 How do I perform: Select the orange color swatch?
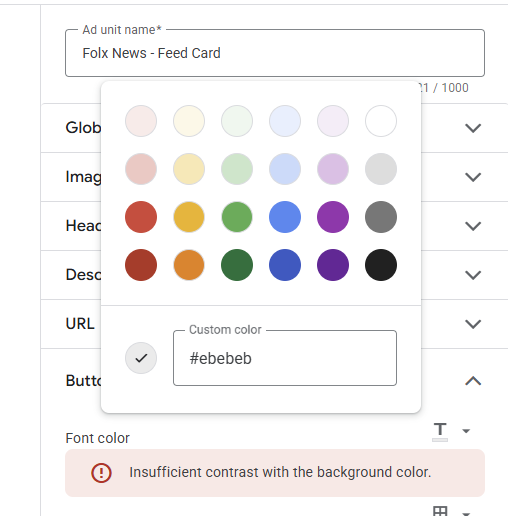(x=189, y=265)
